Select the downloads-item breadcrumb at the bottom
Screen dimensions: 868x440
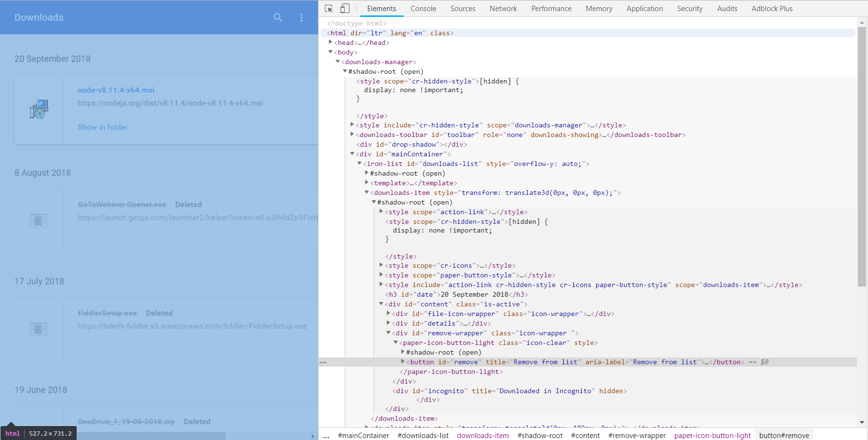482,435
